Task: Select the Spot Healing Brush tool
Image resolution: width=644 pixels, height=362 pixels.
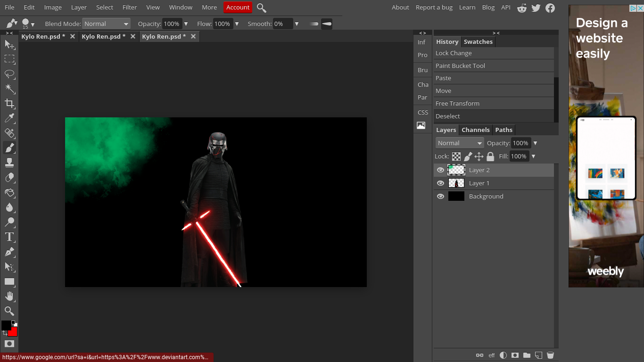Action: [x=9, y=133]
